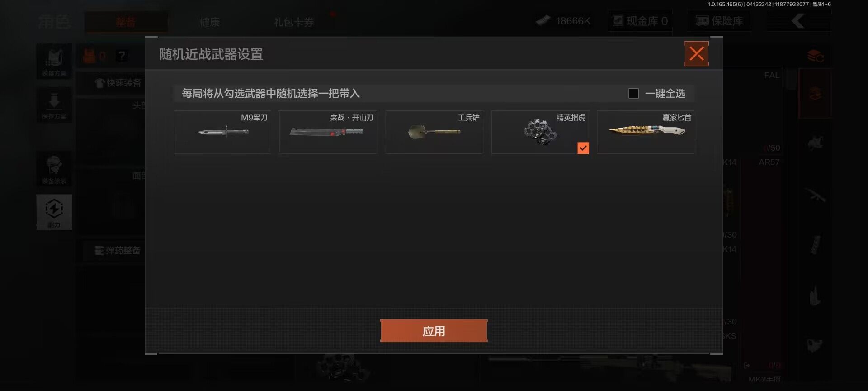
Task: Click the 应用 apply button
Action: coord(434,331)
